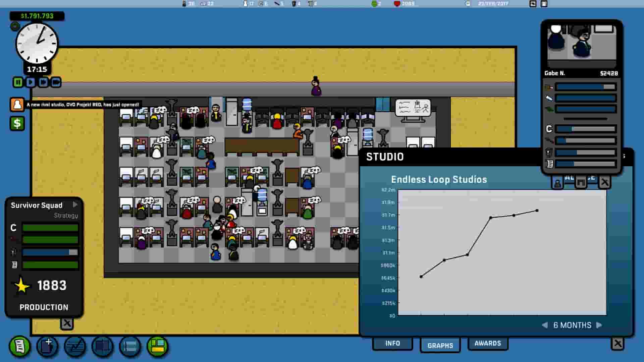Step to previous graph period with left arrow
Image resolution: width=644 pixels, height=362 pixels.
544,325
